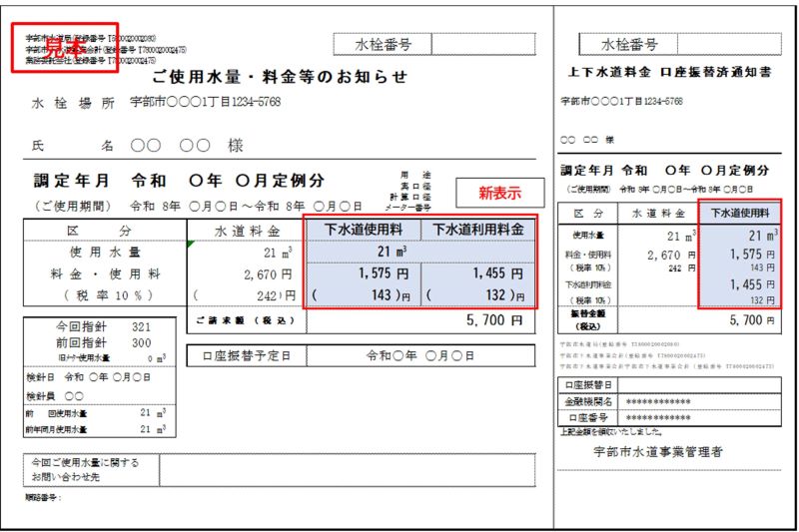Select the ご請求額(税込) label

pos(246,320)
